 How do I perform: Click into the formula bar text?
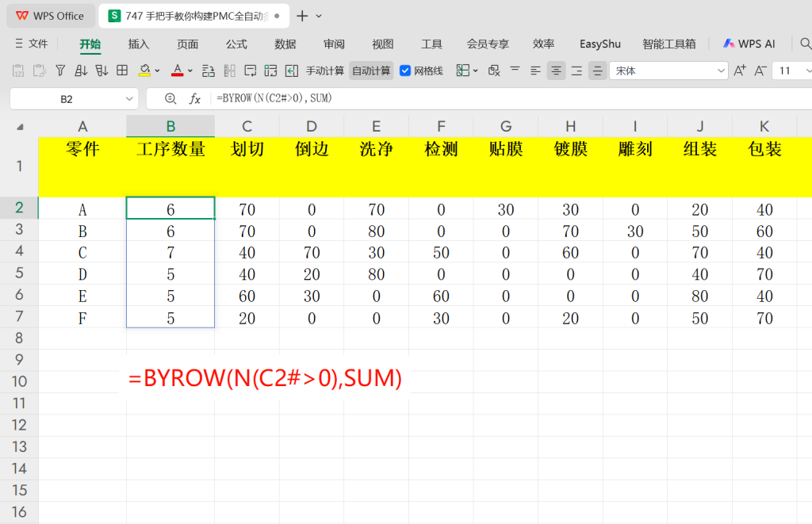pos(274,98)
